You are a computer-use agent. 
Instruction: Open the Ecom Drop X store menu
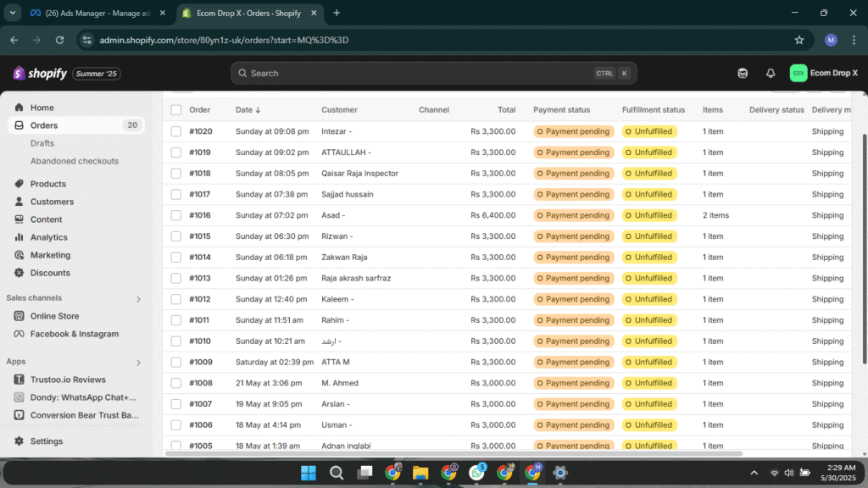[x=824, y=74]
